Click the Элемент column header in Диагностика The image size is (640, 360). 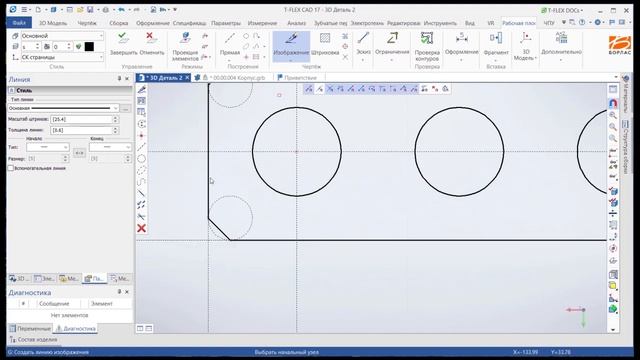point(102,303)
